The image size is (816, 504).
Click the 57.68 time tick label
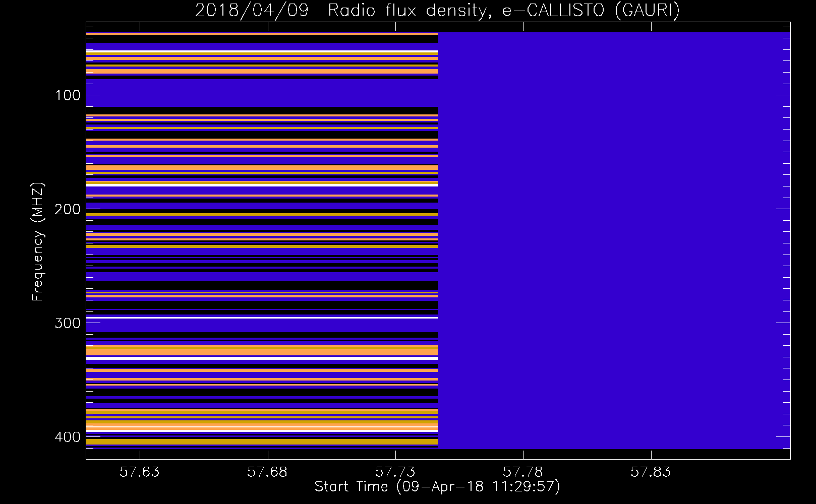tap(267, 472)
